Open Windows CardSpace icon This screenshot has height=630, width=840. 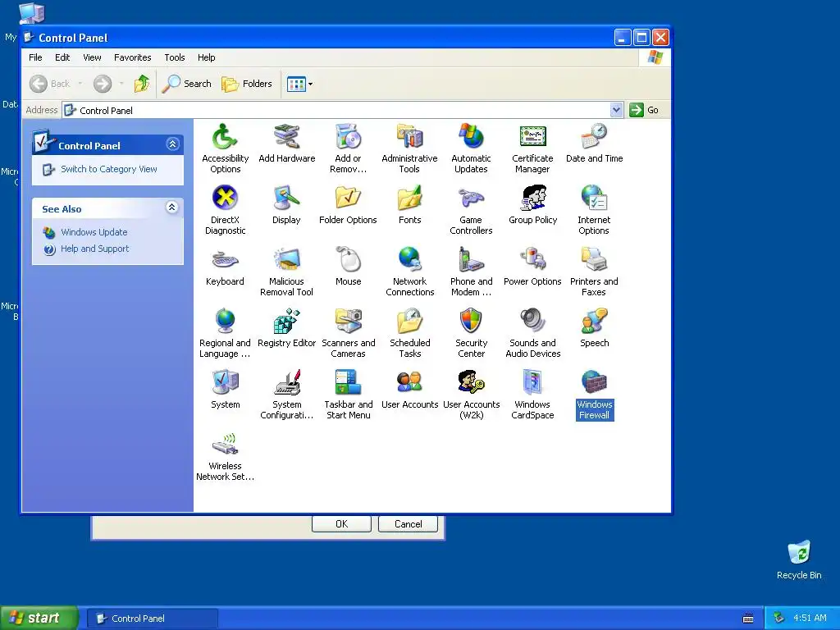point(532,383)
